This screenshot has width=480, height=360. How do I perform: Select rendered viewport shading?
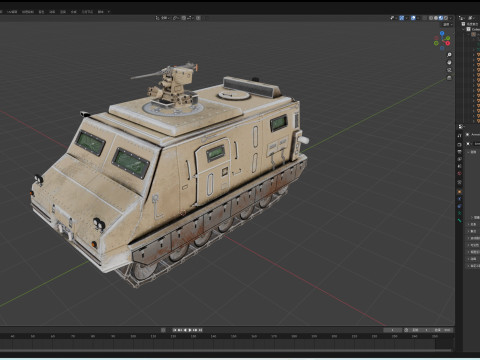[446, 18]
